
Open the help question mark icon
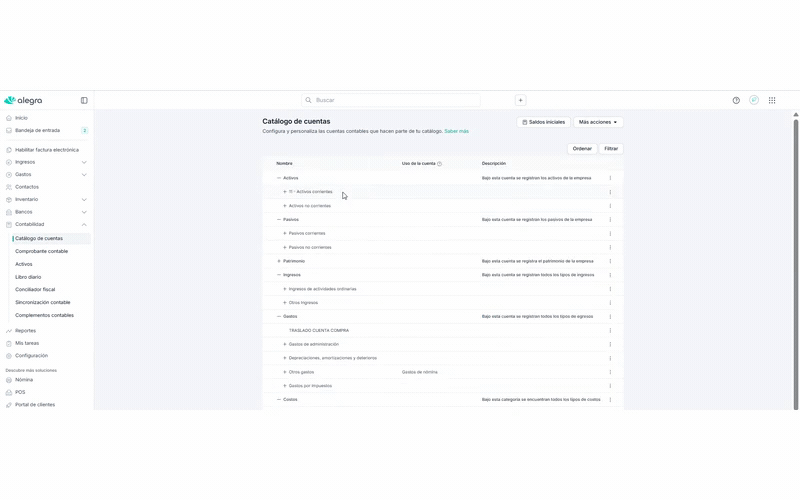736,100
